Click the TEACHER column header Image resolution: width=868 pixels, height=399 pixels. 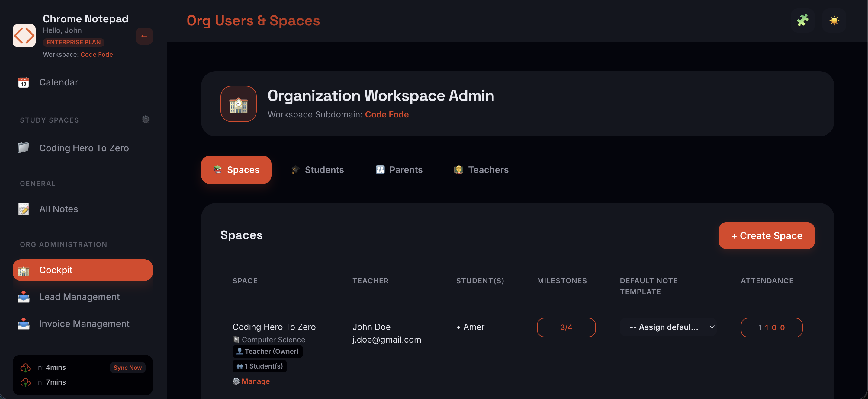tap(370, 281)
